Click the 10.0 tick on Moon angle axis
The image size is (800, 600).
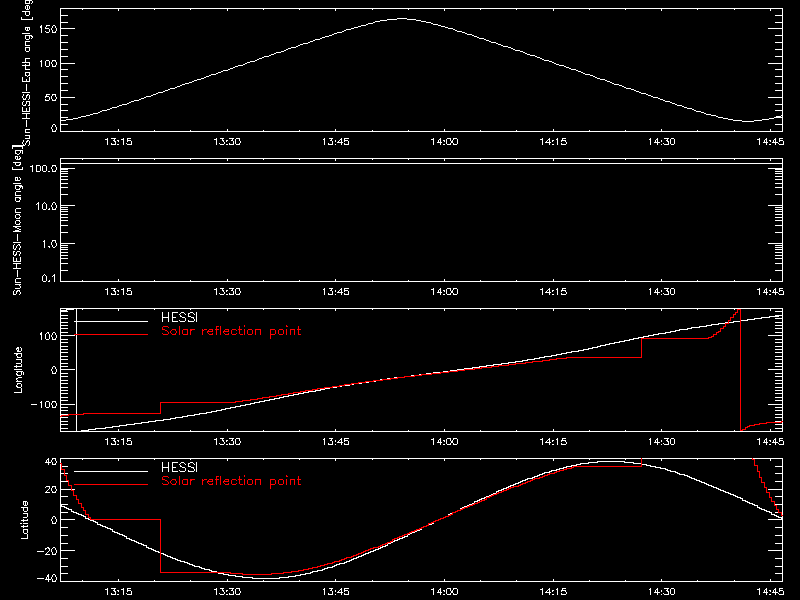click(x=46, y=206)
